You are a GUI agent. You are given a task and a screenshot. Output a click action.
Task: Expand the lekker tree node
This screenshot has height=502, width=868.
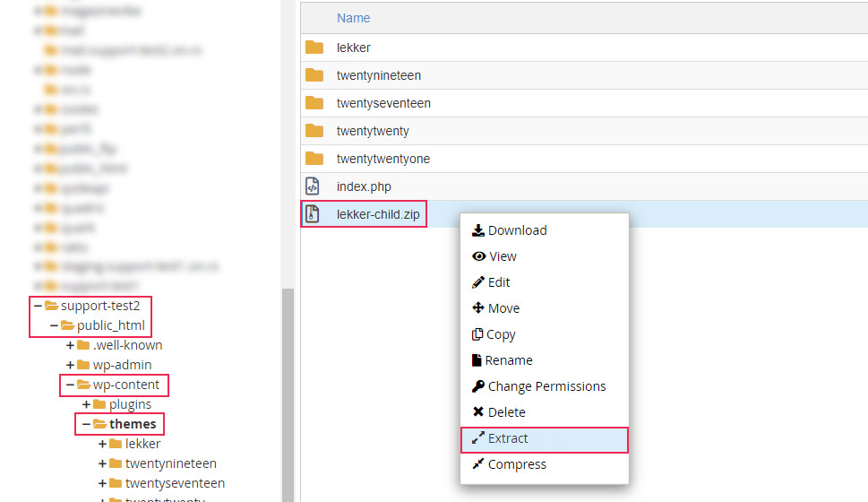pos(102,444)
